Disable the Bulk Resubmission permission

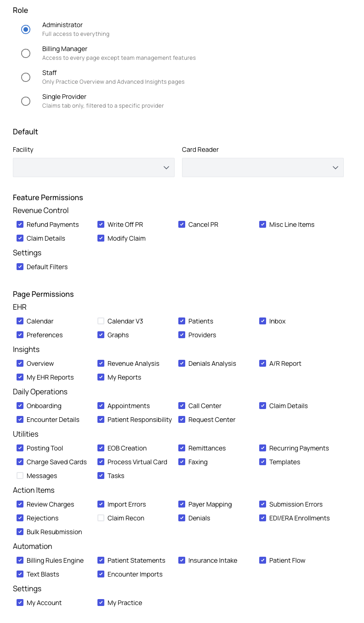point(20,531)
